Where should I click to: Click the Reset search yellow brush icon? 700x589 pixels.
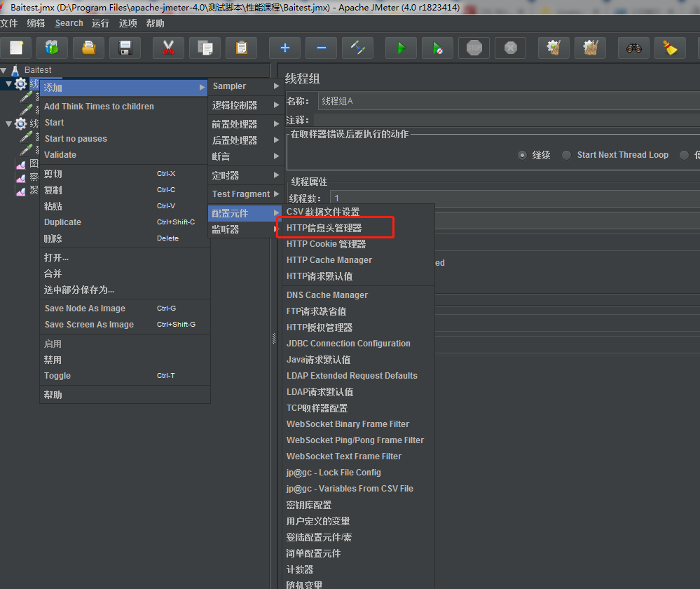coord(670,48)
